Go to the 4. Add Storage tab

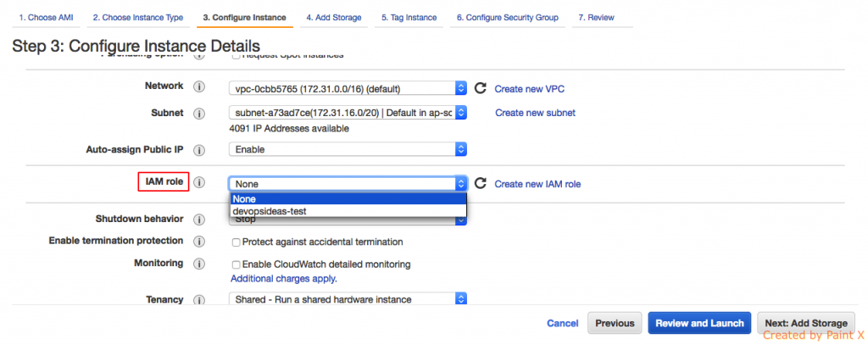(334, 17)
